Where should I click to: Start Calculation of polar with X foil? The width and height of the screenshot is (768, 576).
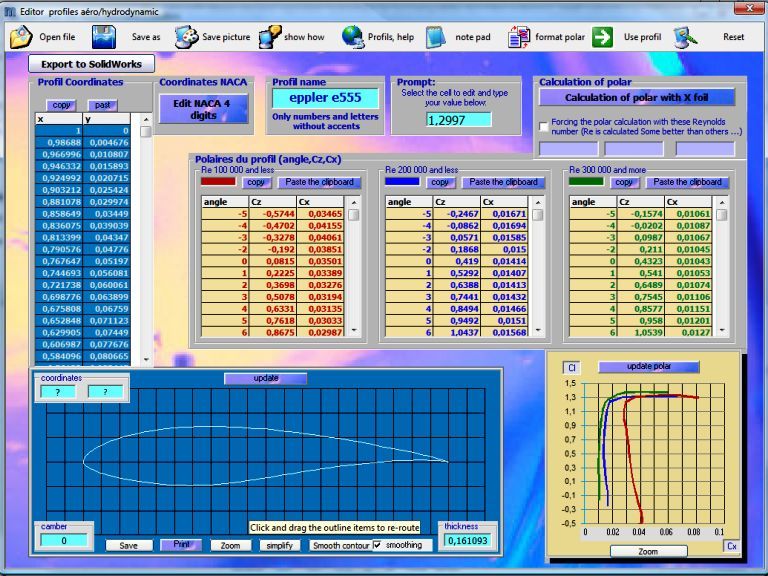(637, 97)
